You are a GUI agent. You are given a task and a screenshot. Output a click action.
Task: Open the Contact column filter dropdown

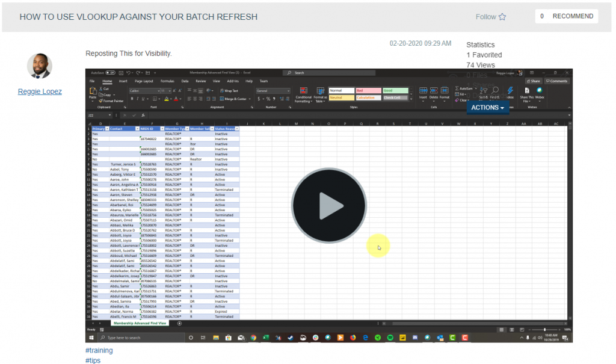click(137, 128)
